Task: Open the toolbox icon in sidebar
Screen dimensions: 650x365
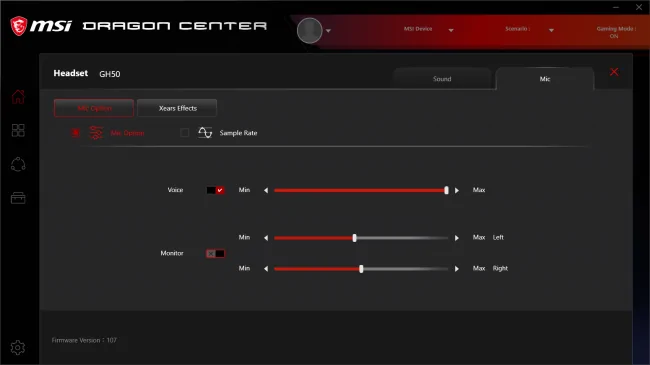Action: [18, 198]
